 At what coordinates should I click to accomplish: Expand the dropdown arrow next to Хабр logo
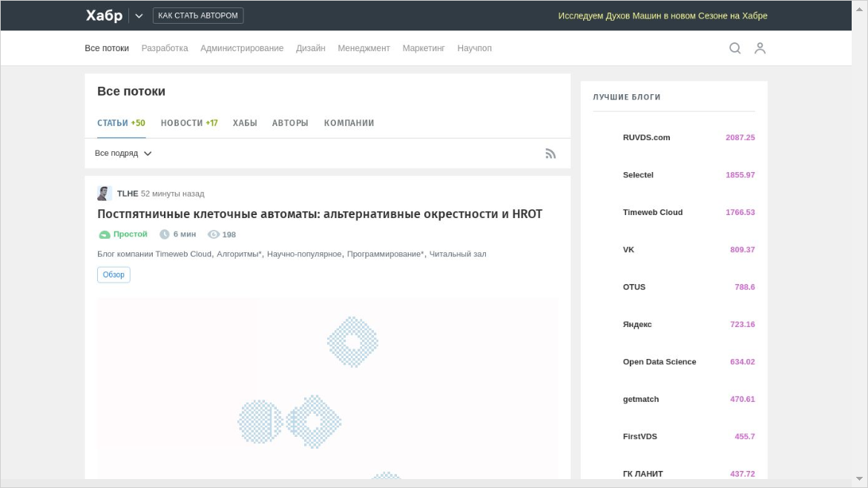pyautogui.click(x=139, y=16)
